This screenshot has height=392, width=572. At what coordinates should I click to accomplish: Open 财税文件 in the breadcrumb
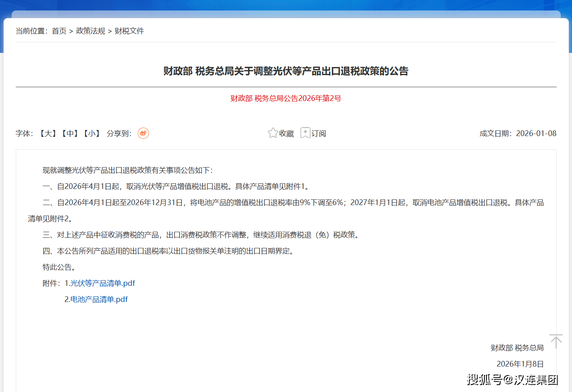click(129, 31)
